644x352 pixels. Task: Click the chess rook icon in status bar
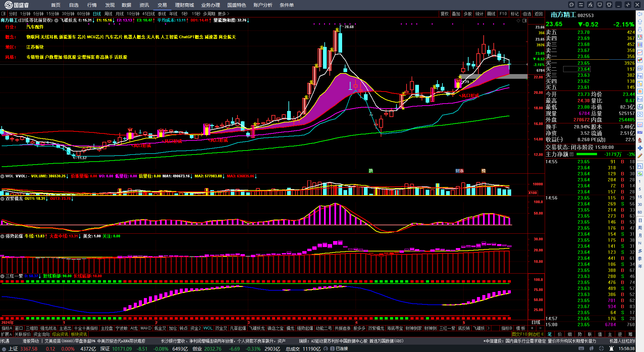(x=612, y=349)
